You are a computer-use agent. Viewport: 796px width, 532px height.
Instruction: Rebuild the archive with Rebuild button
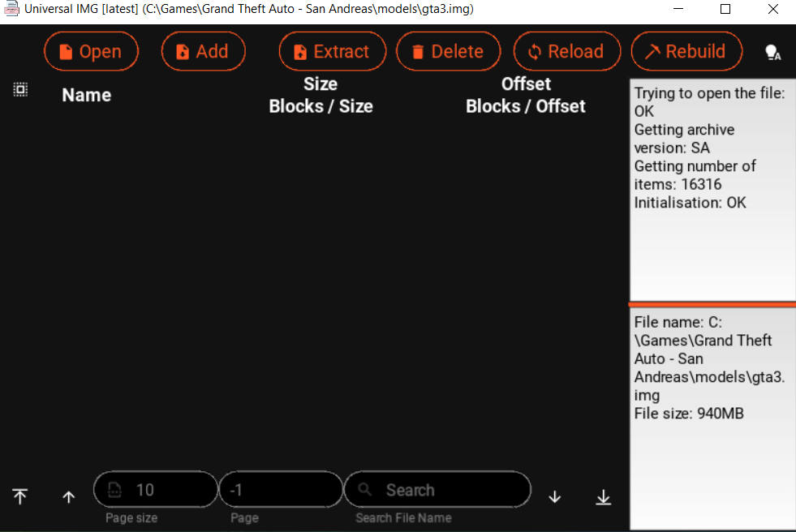point(686,51)
